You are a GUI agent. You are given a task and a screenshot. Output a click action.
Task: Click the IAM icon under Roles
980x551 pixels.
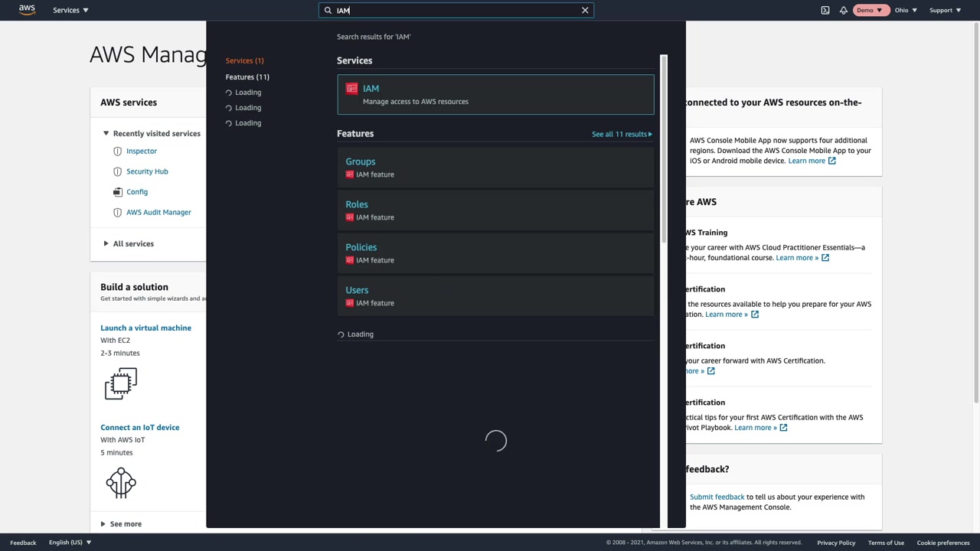click(350, 217)
